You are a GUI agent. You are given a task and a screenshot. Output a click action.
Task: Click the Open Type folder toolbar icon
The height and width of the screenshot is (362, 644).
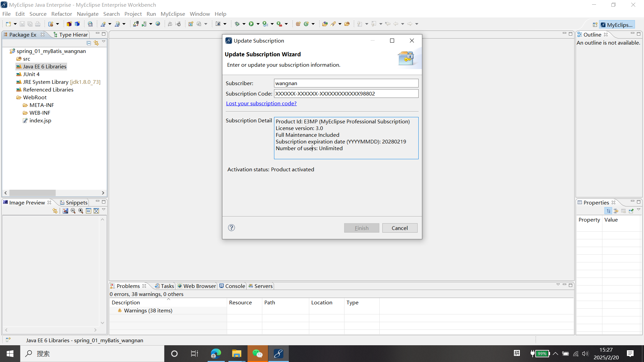(325, 24)
